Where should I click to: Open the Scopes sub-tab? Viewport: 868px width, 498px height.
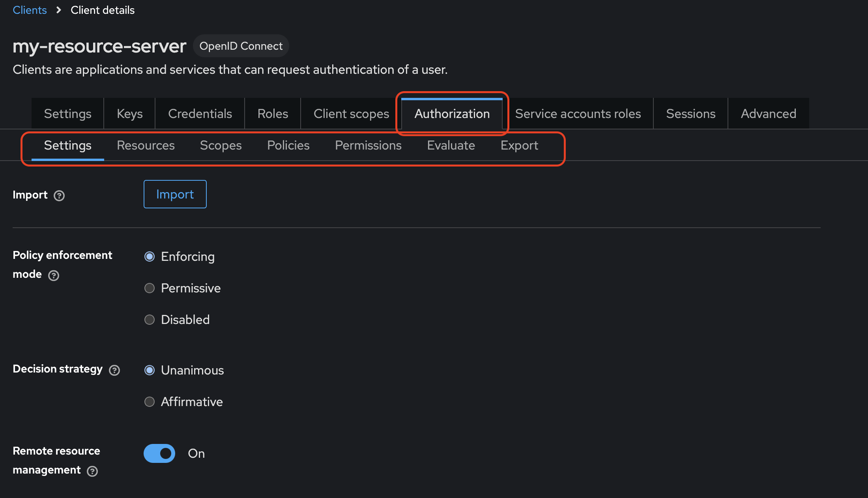point(221,145)
